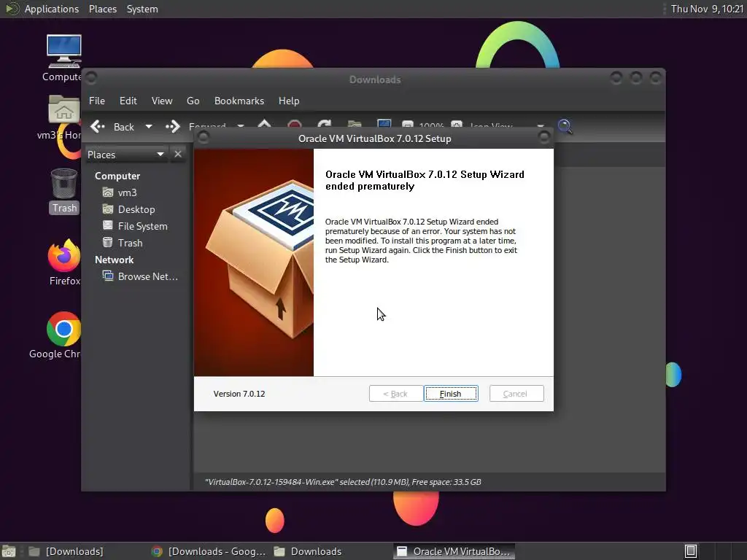
Task: Select the Trash icon on the desktop
Action: point(64,190)
